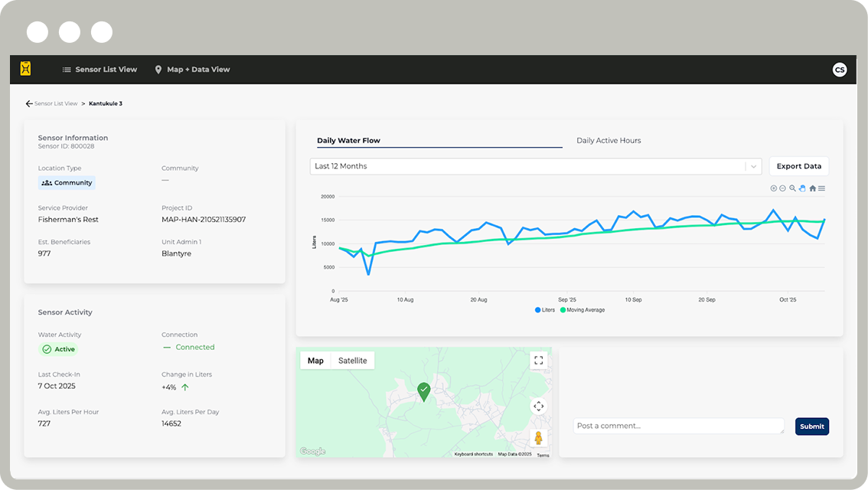
Task: Switch map to Satellite view
Action: click(x=352, y=361)
